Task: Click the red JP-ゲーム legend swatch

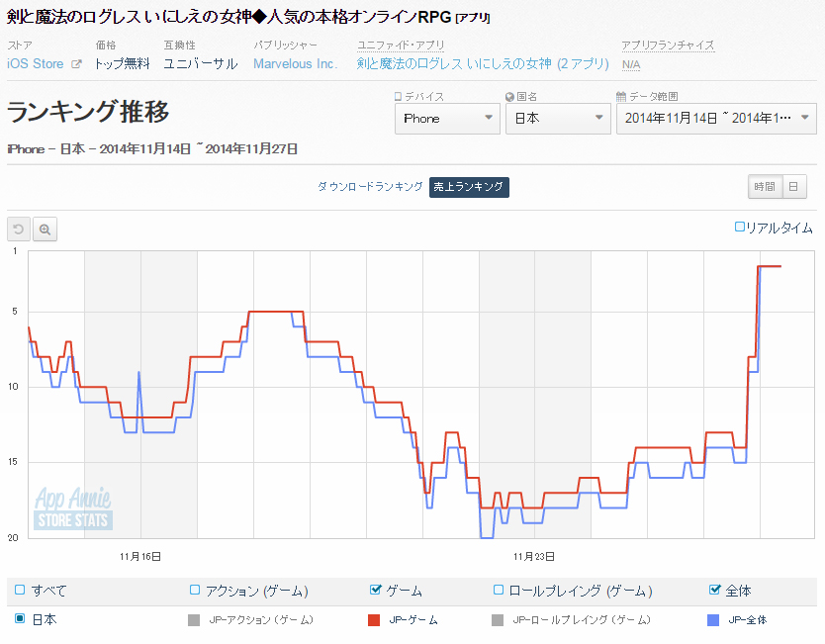Action: [x=374, y=620]
